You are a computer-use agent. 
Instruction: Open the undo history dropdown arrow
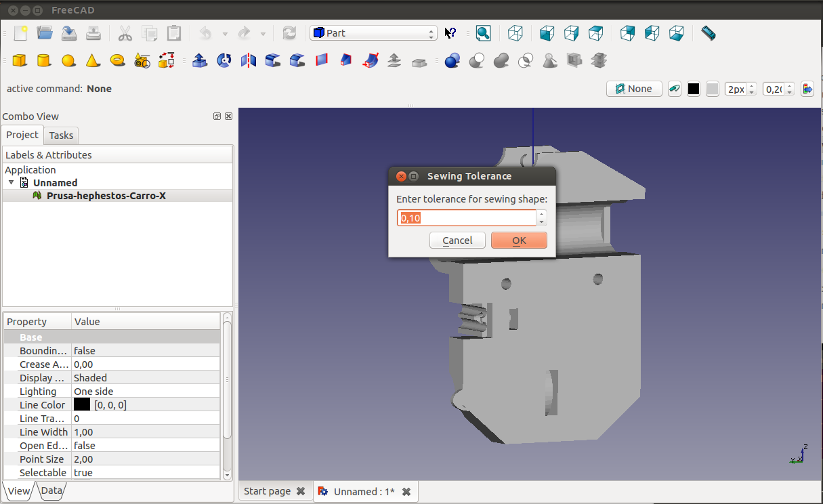click(x=225, y=33)
